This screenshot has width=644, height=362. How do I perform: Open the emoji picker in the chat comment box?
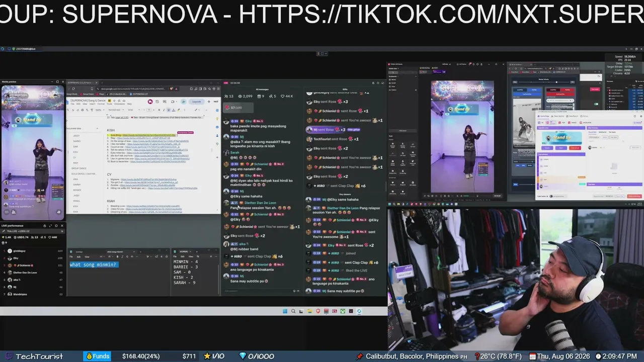[294, 291]
